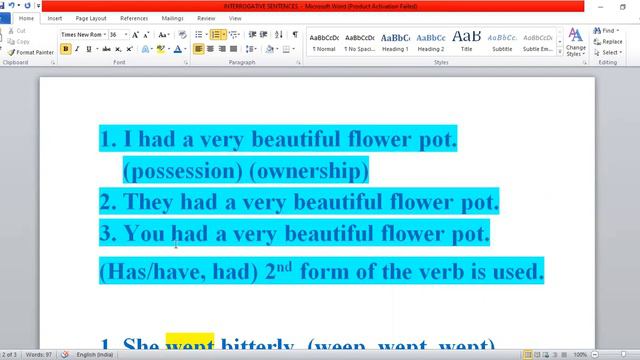Click Decrease Indent icon

pos(252,35)
